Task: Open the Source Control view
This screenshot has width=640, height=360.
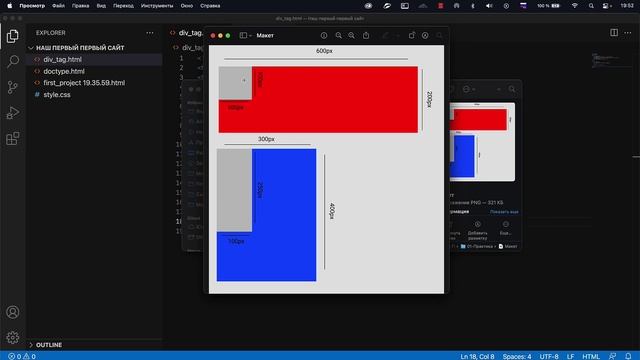Action: [13, 87]
